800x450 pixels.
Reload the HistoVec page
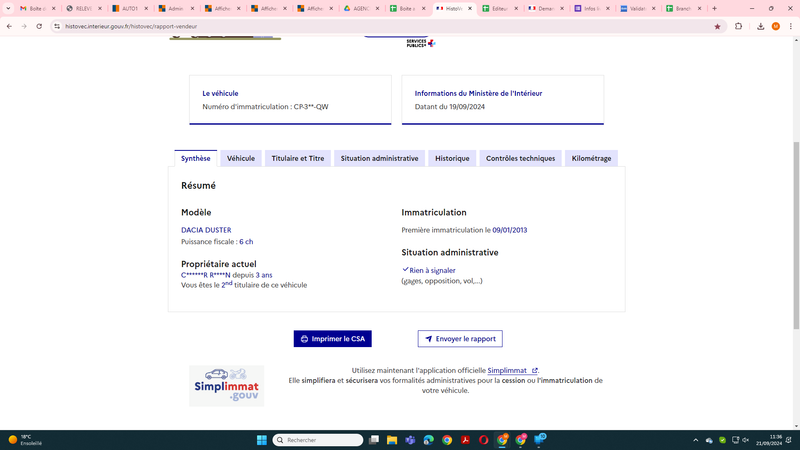click(x=39, y=27)
